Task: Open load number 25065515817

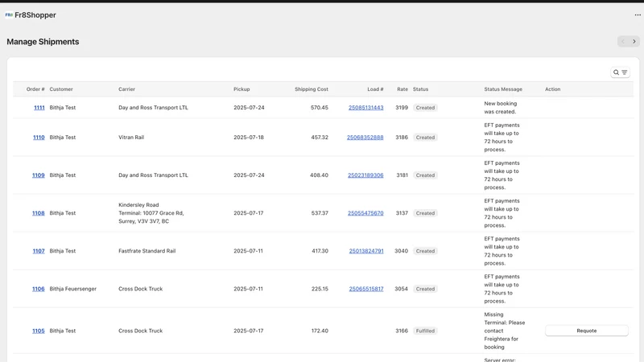Action: (366, 289)
